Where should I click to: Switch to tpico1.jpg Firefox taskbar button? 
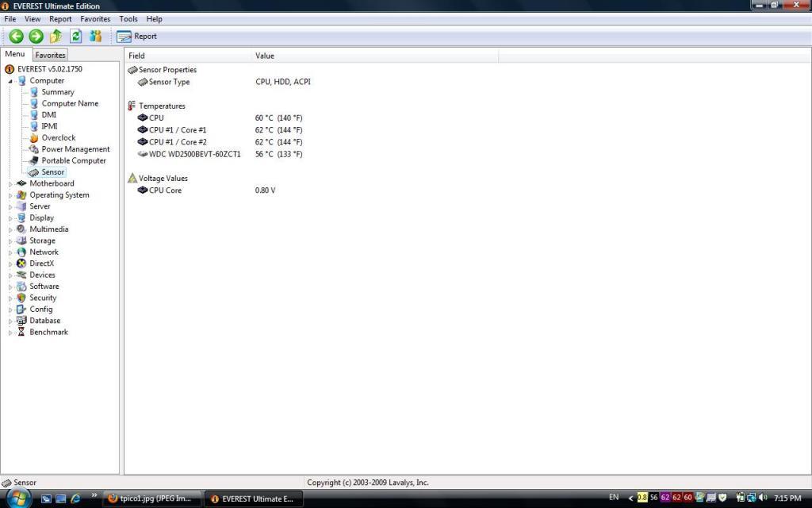pos(152,498)
